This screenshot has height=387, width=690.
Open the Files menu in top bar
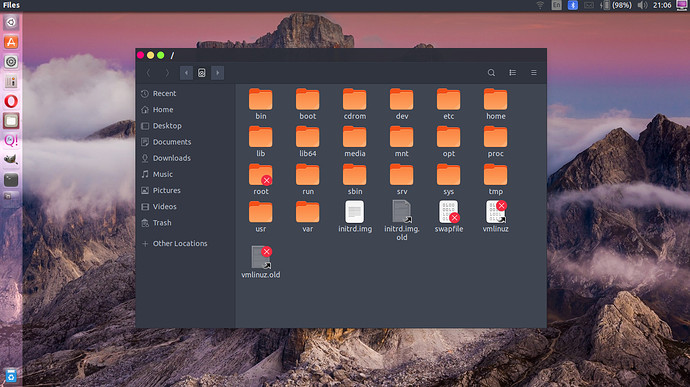click(x=11, y=5)
